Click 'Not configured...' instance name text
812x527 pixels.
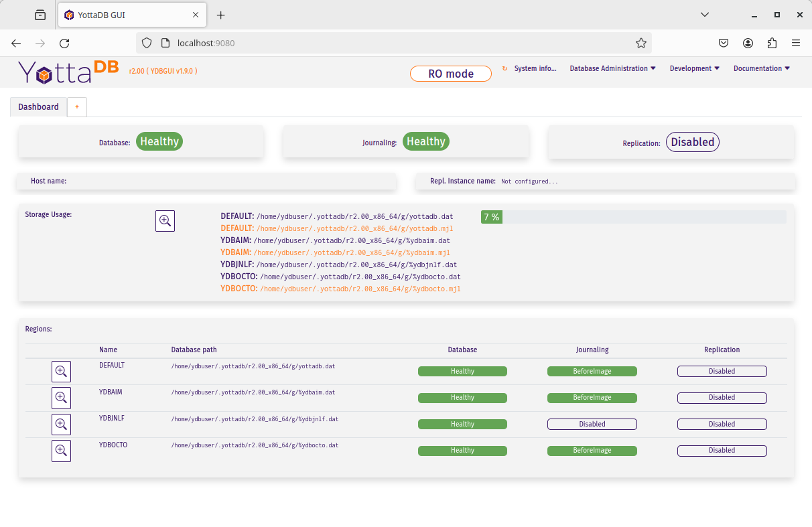point(529,181)
